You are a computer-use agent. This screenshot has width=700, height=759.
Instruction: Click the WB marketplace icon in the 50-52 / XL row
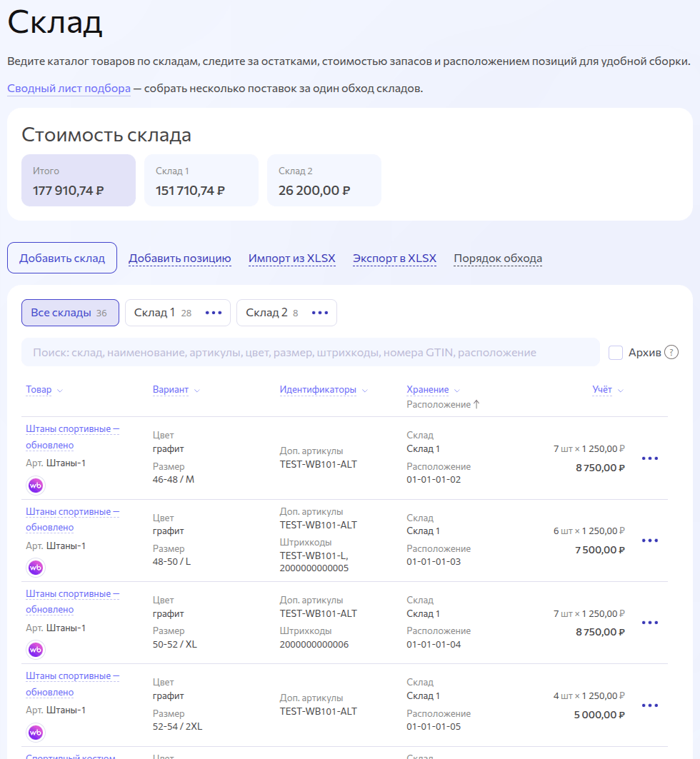(x=36, y=650)
